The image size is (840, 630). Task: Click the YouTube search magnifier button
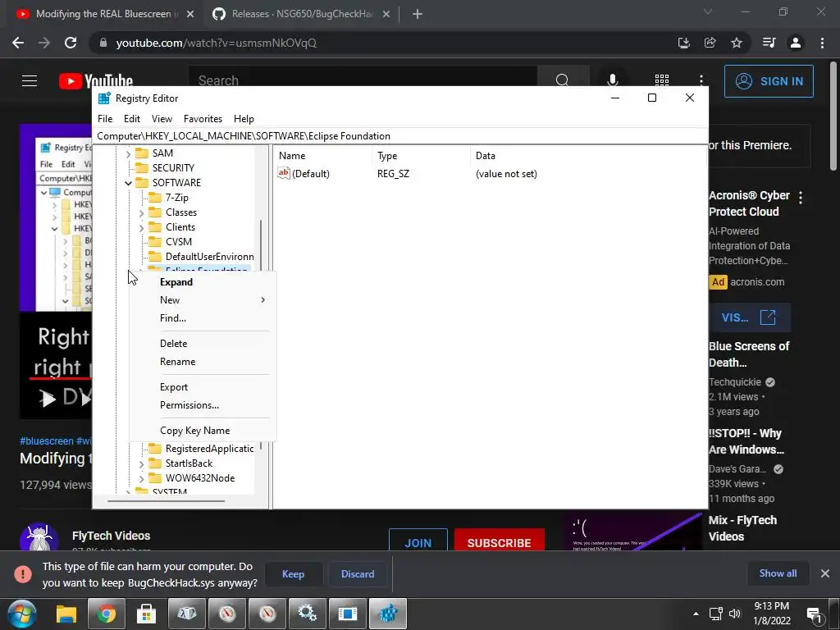(x=563, y=80)
